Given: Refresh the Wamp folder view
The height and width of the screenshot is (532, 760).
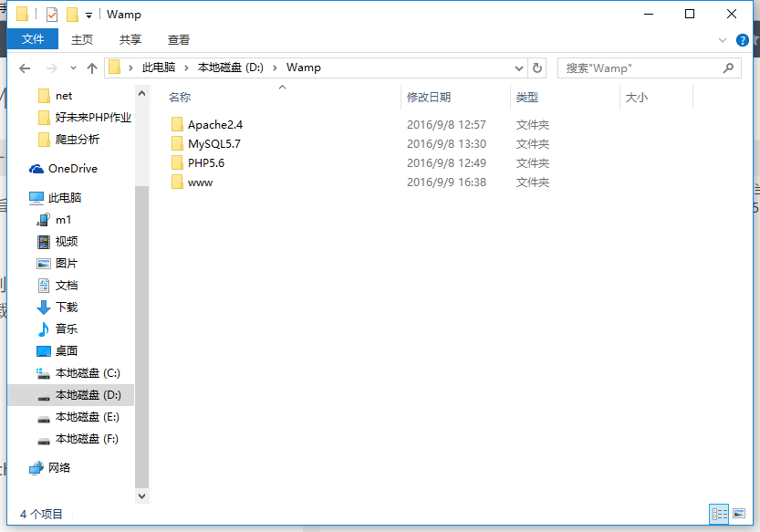Looking at the screenshot, I should point(537,68).
